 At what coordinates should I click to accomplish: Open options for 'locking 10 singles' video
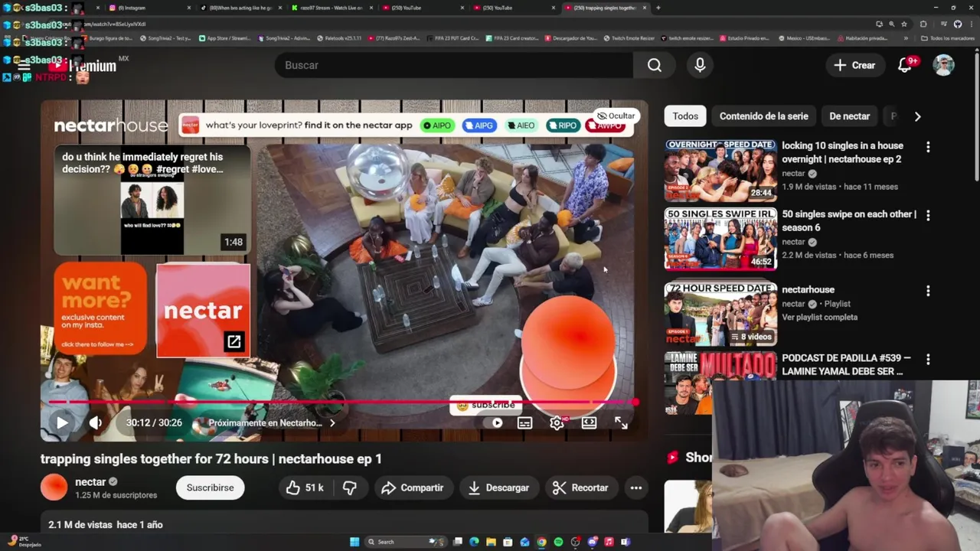coord(928,146)
